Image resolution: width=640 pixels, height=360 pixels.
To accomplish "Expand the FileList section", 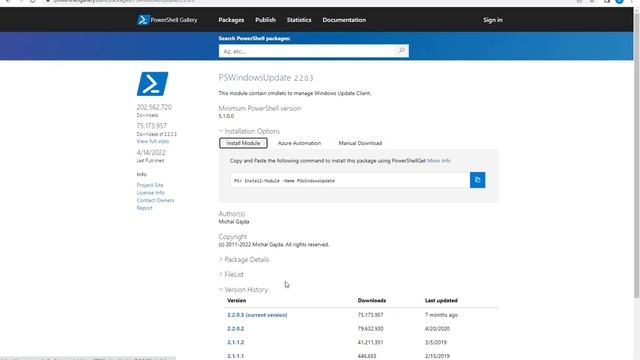I will click(231, 274).
